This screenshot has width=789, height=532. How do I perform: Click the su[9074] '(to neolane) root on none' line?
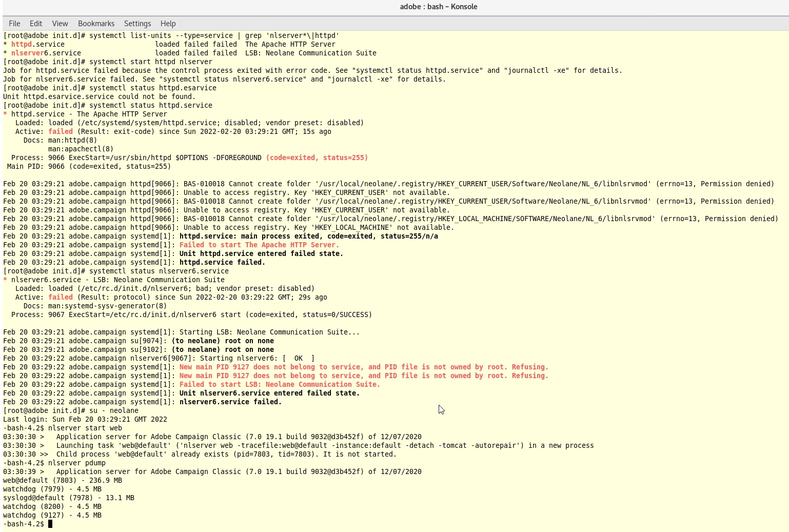pos(139,341)
